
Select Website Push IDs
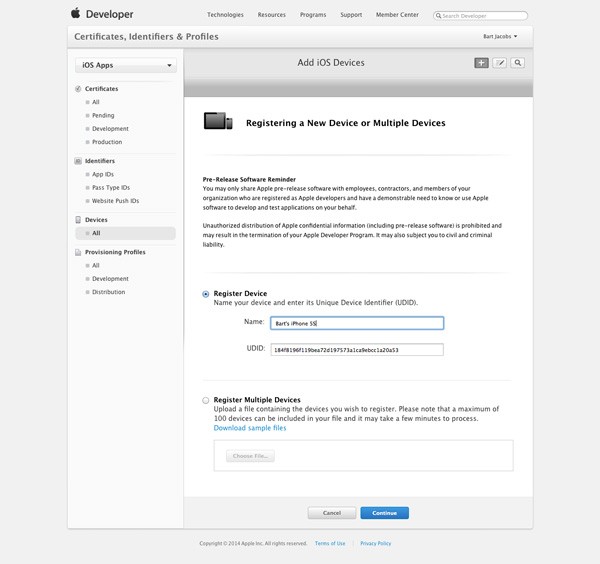[115, 201]
